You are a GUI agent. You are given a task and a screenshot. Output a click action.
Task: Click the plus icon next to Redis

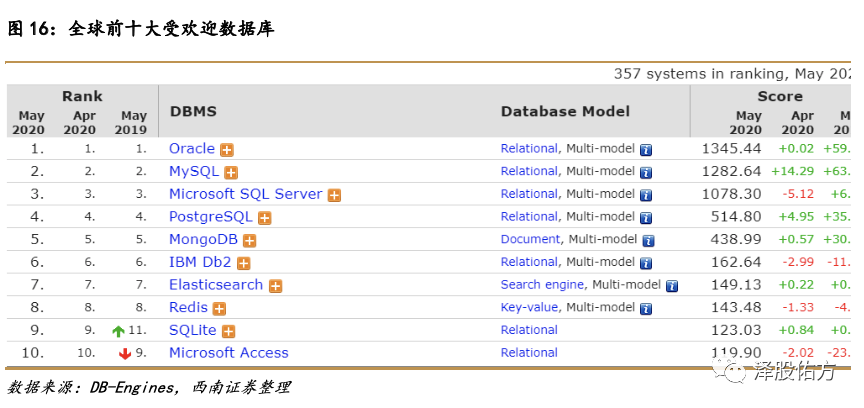tap(219, 309)
